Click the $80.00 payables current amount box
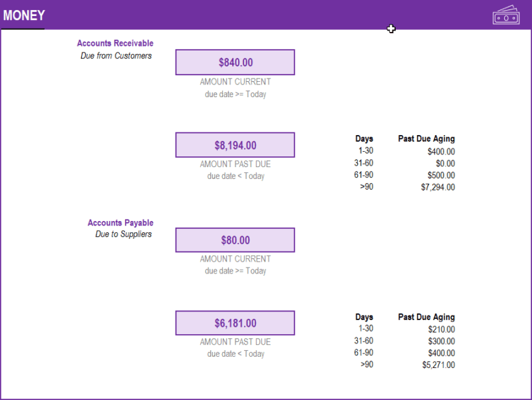The width and height of the screenshot is (532, 400). pos(235,240)
